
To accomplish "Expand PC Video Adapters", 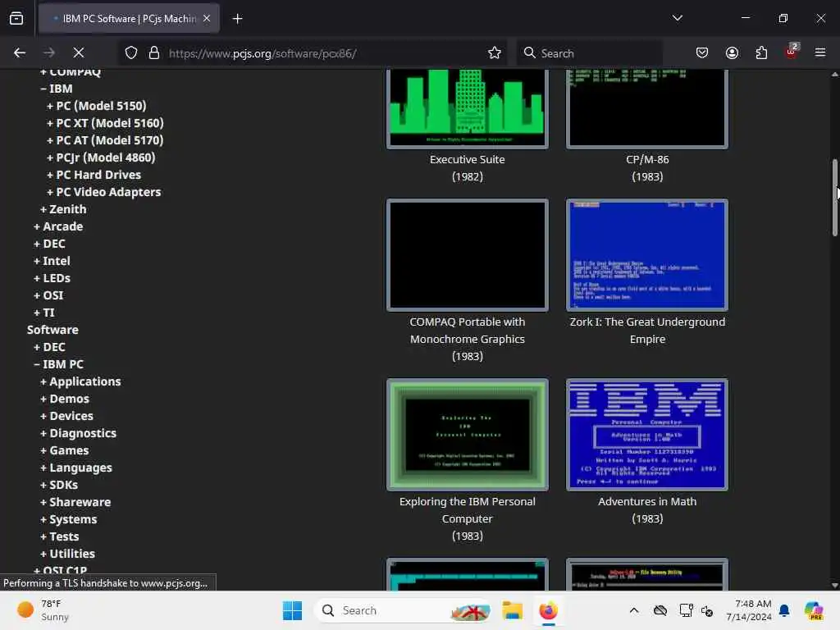I will point(104,192).
